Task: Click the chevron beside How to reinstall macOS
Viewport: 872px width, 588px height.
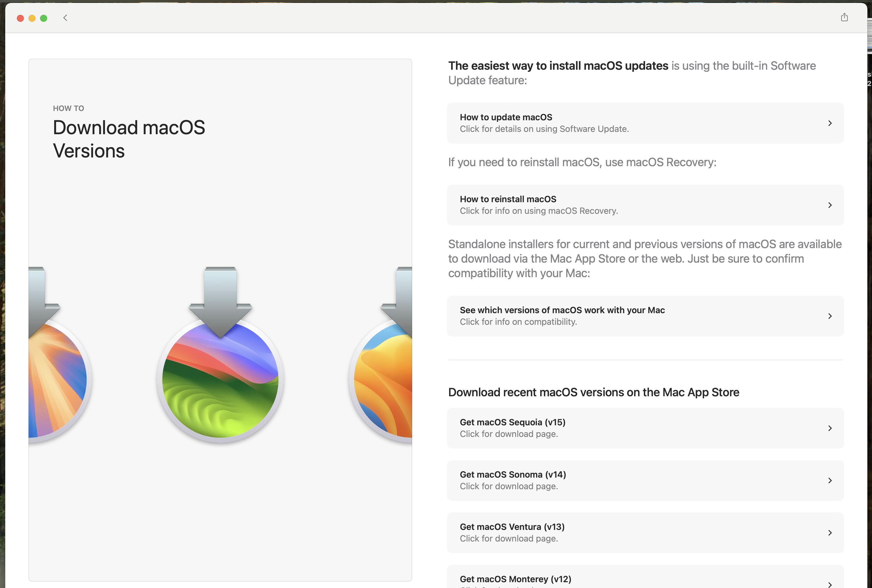Action: [x=830, y=205]
